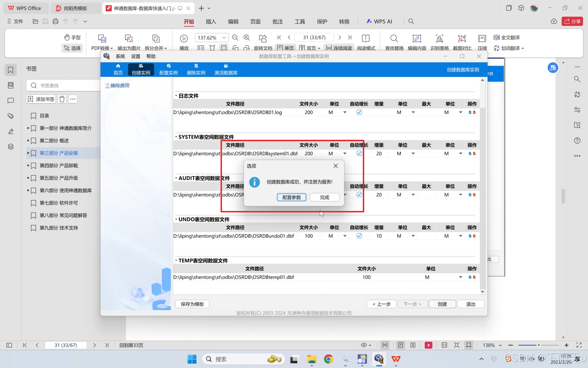Expand 第一部分 神通数据库简介 bookmark
The width and height of the screenshot is (588, 368).
tap(28, 128)
